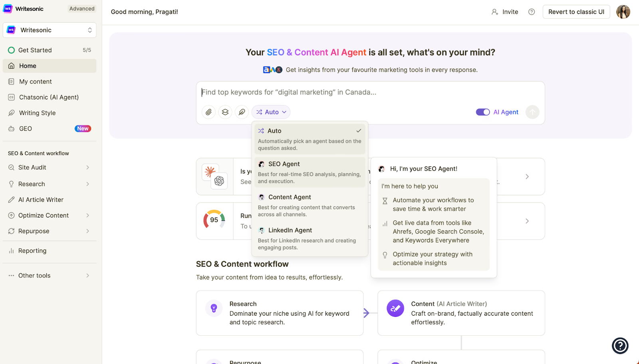
Task: Click the Other tools ellipsis icon
Action: point(12,275)
